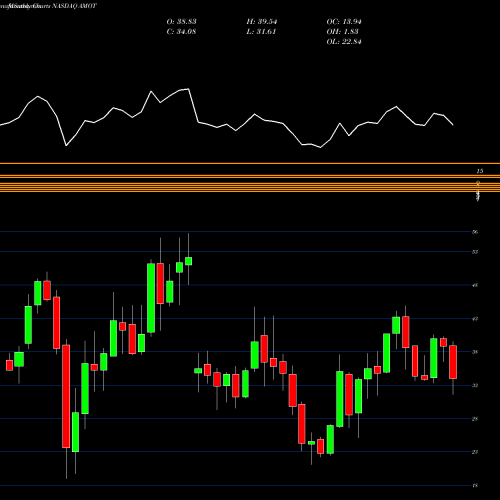Click the 18 price axis label
The width and height of the screenshot is (500, 500).
pos(475,485)
